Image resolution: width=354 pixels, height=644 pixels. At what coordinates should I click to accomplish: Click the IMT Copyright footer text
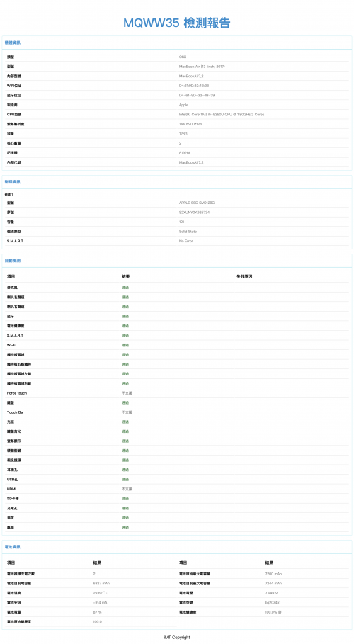tap(176, 638)
